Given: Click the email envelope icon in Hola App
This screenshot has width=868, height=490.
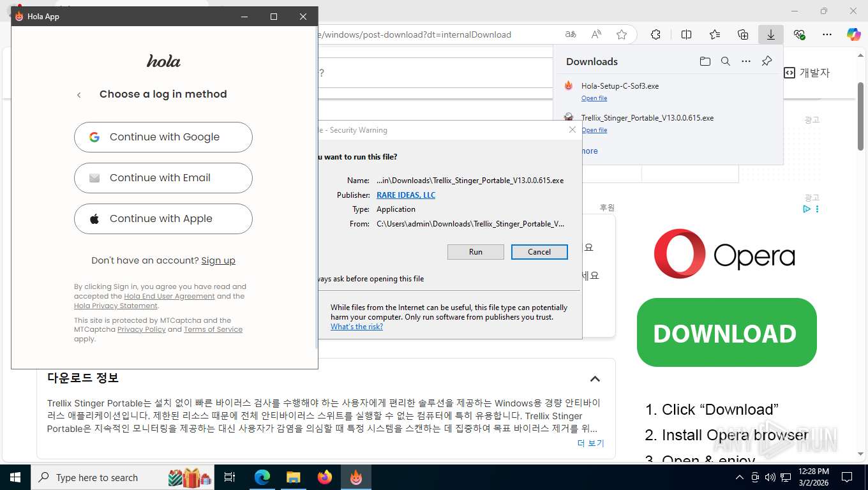Looking at the screenshot, I should pyautogui.click(x=94, y=178).
